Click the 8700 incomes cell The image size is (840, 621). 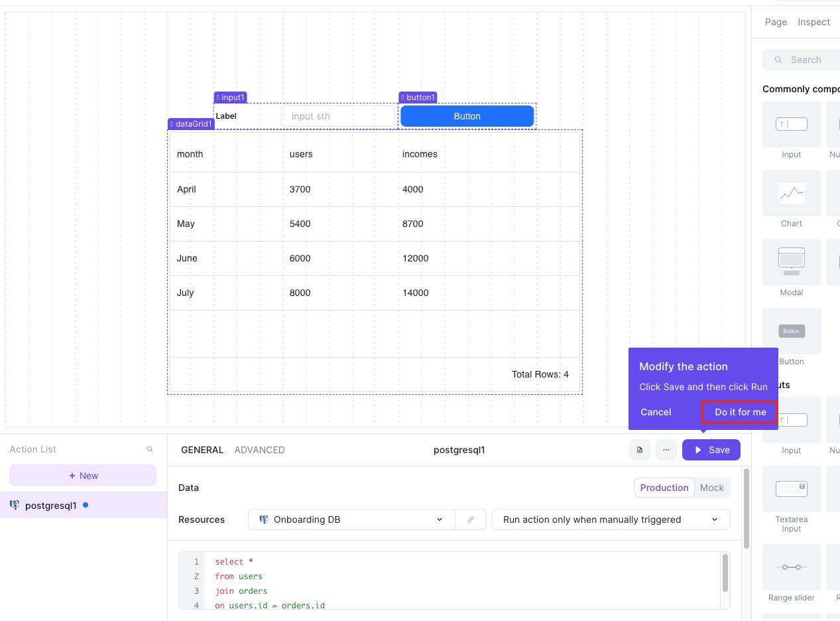[x=412, y=224]
